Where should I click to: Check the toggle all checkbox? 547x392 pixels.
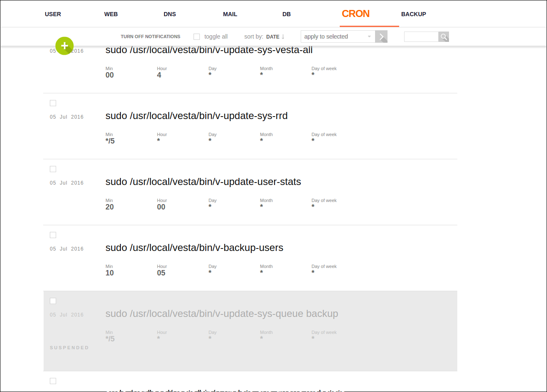[x=197, y=37]
